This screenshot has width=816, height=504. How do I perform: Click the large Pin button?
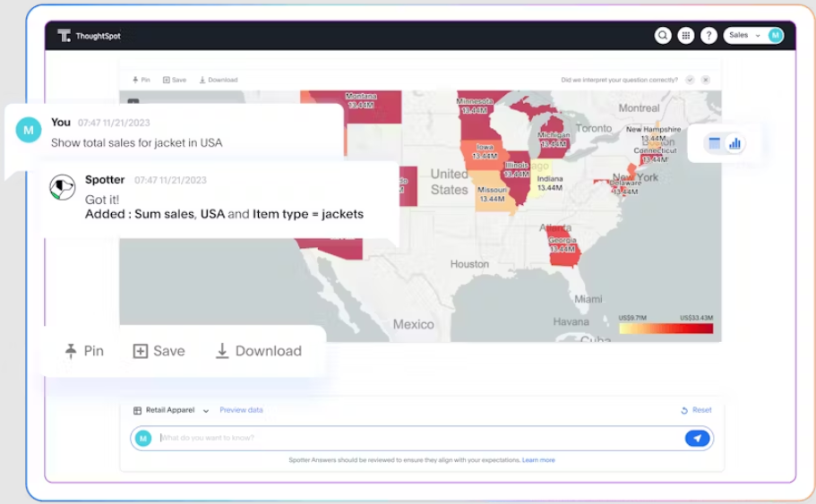point(84,351)
